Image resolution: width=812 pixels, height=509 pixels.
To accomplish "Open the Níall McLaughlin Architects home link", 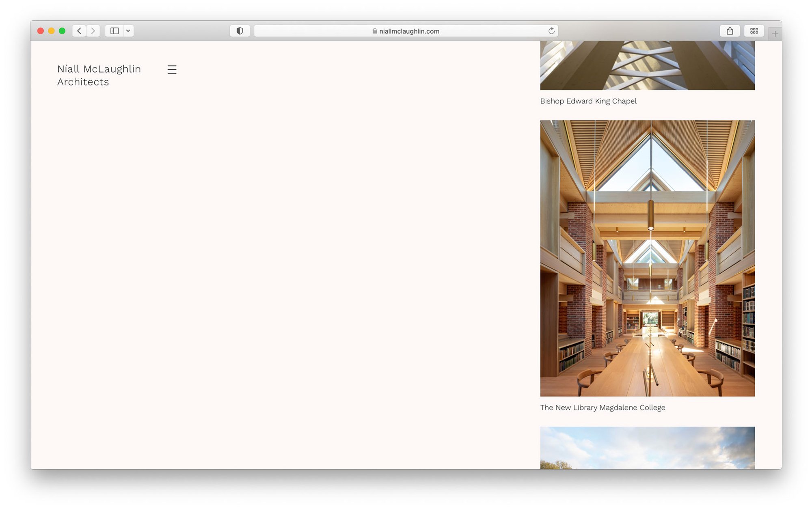I will click(x=99, y=75).
